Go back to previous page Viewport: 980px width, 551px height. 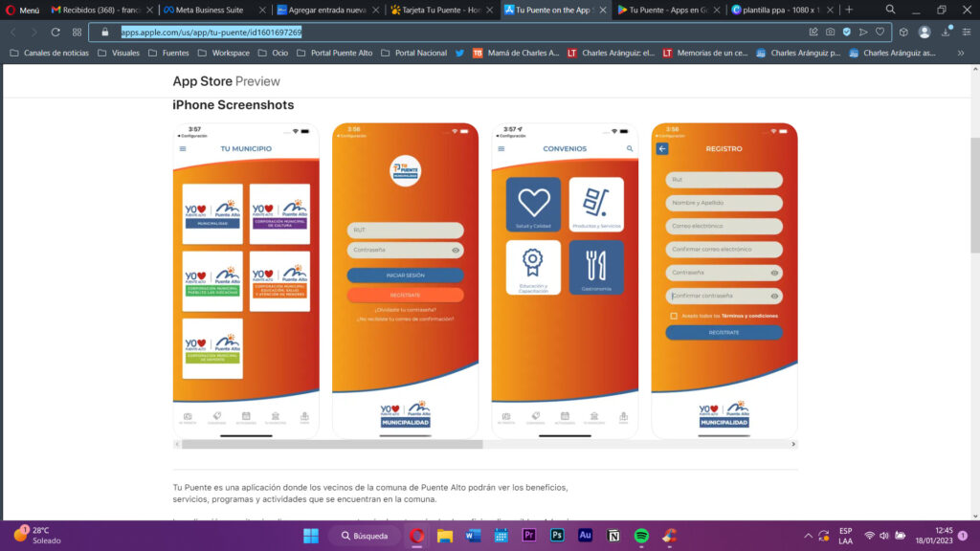click(13, 32)
